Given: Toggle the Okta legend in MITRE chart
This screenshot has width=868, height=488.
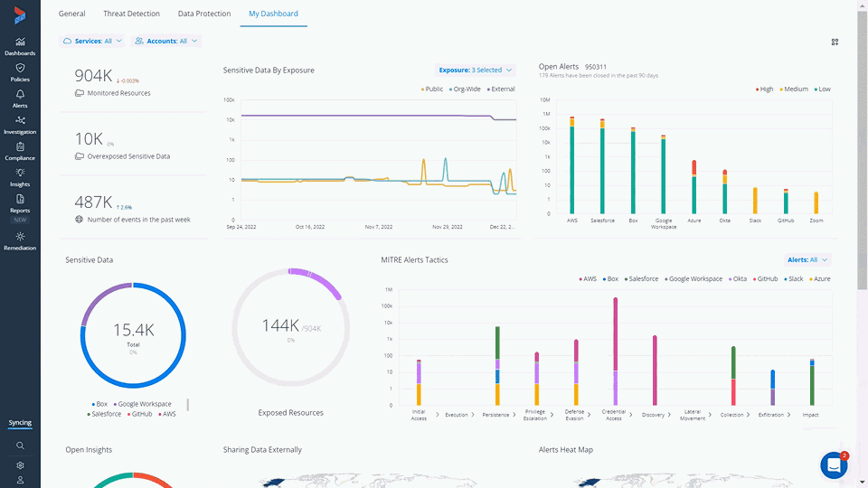Looking at the screenshot, I should pyautogui.click(x=738, y=279).
